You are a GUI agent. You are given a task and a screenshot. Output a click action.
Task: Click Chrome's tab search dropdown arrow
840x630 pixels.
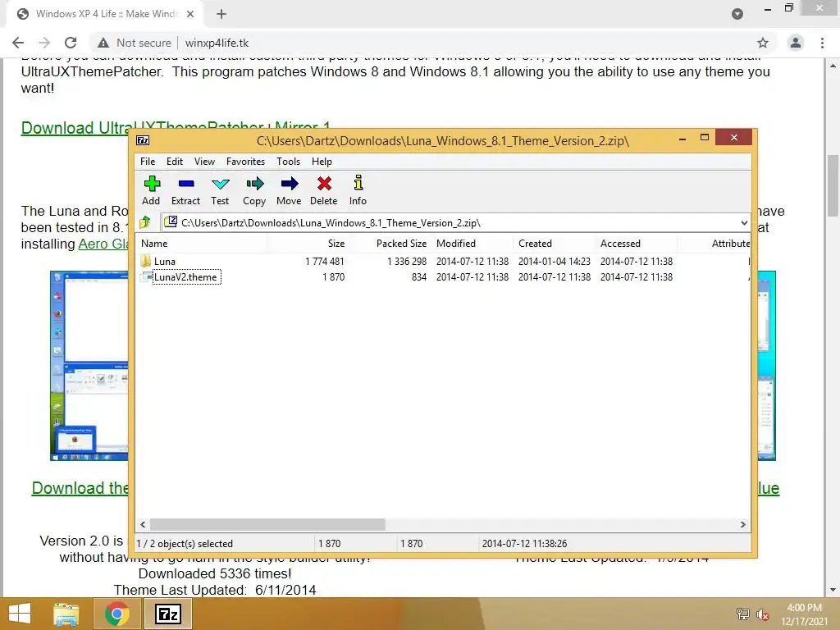point(737,14)
